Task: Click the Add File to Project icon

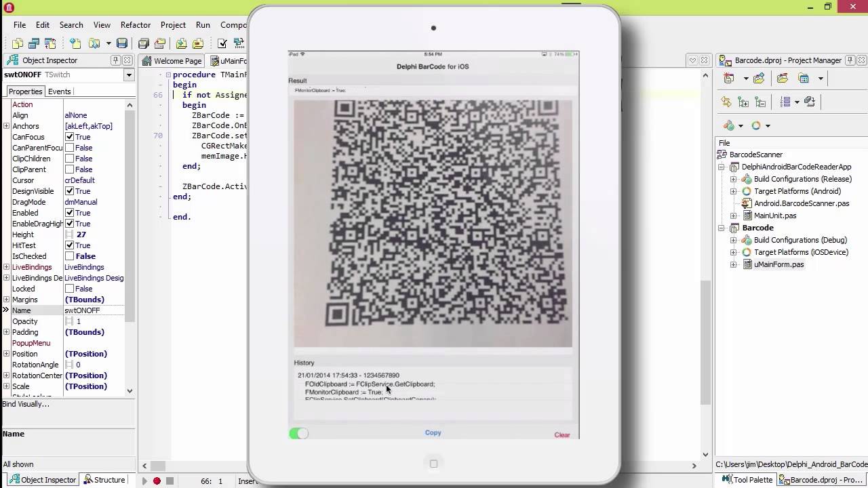Action: [181, 43]
